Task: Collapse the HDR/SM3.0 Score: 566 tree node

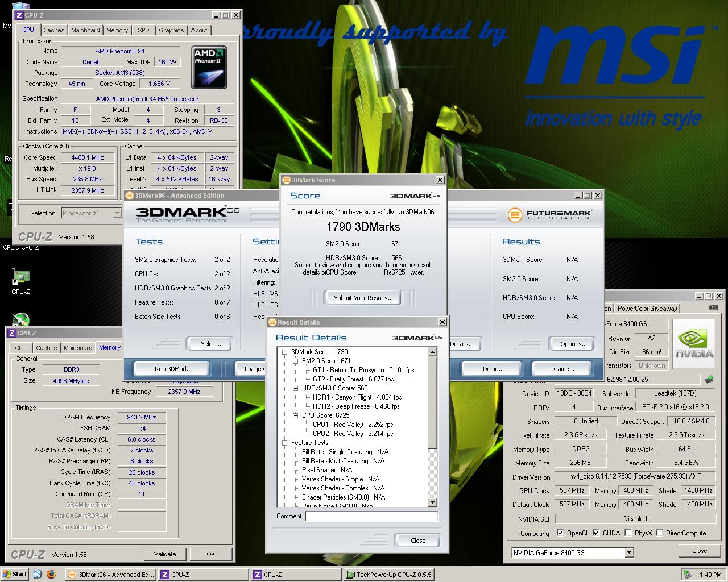Action: [x=296, y=388]
